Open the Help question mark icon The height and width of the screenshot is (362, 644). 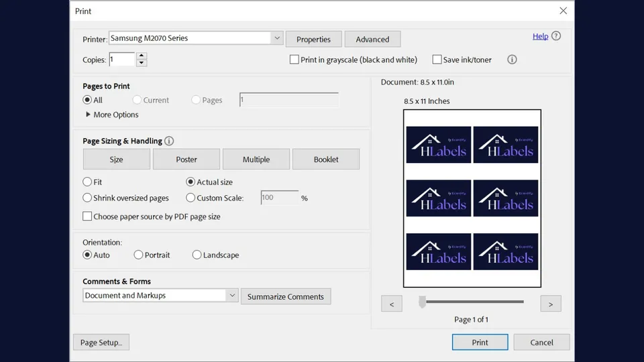pos(555,36)
